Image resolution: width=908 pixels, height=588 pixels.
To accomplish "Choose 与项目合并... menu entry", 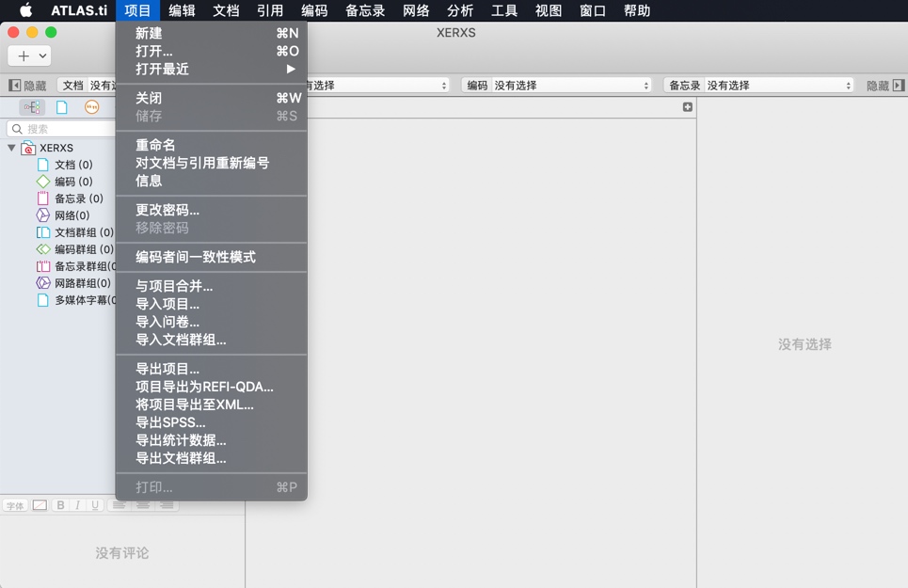I will [x=212, y=285].
